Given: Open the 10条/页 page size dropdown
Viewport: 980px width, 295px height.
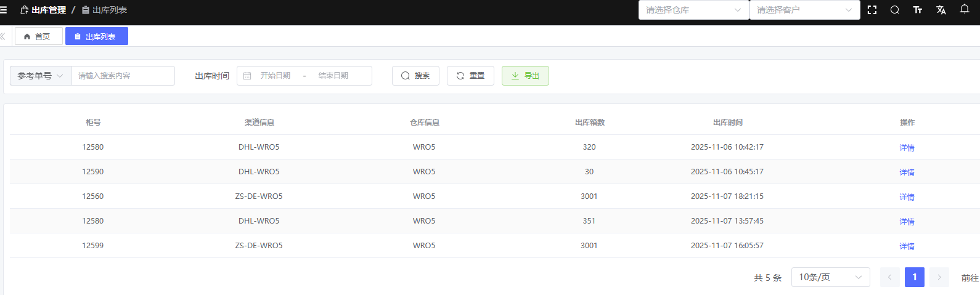Looking at the screenshot, I should tap(830, 277).
